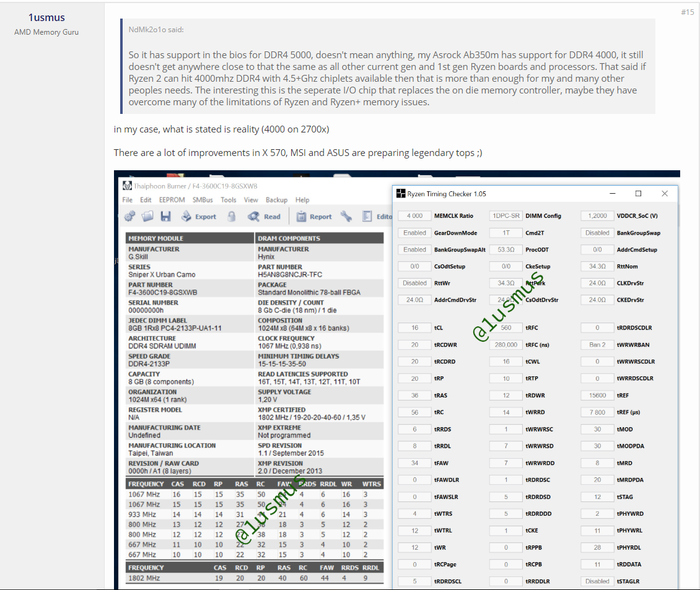Image resolution: width=700 pixels, height=590 pixels.
Task: Click the padlock toolbar icon
Action: [231, 217]
